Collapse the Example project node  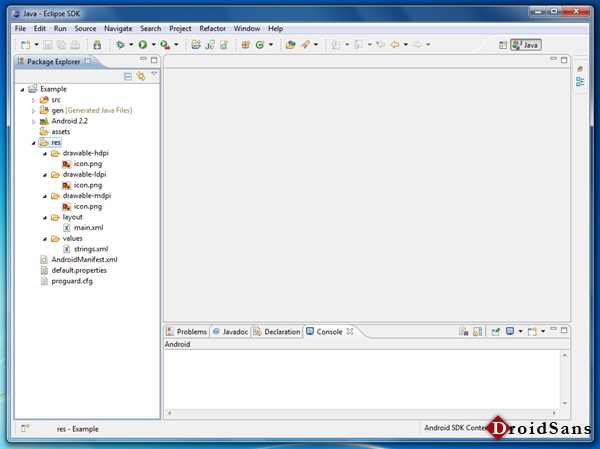(x=22, y=89)
